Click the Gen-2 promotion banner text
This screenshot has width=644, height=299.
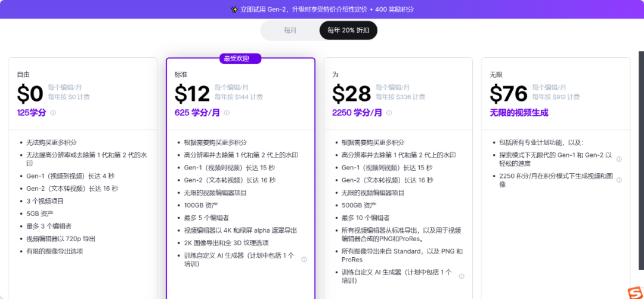pos(327,9)
